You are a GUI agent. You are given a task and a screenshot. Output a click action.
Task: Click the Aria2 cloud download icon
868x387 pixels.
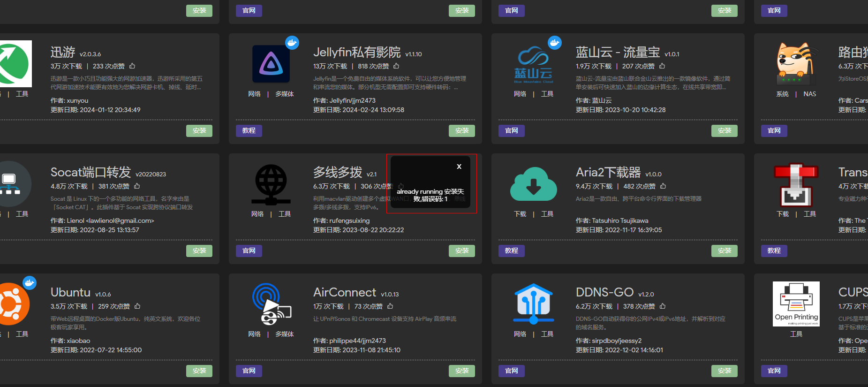click(x=533, y=184)
